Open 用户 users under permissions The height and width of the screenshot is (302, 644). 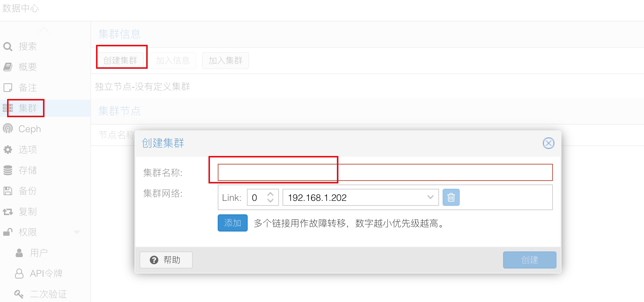coord(38,253)
